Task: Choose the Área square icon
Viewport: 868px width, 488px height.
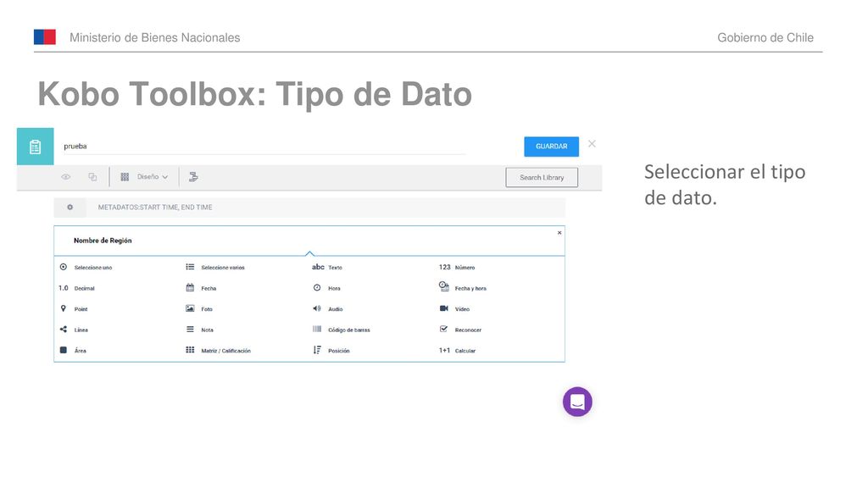Action: coord(63,350)
